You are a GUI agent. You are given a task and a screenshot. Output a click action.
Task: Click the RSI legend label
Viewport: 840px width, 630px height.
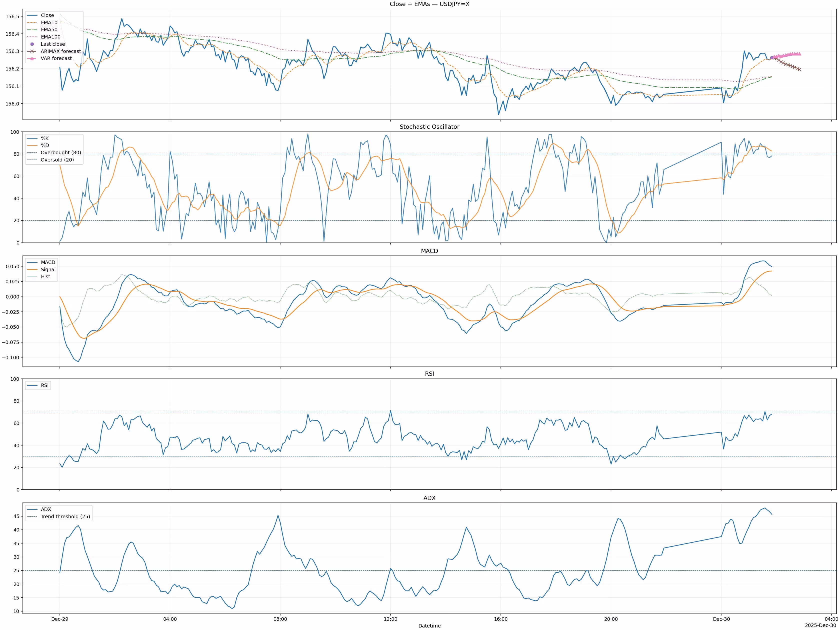[x=45, y=385]
